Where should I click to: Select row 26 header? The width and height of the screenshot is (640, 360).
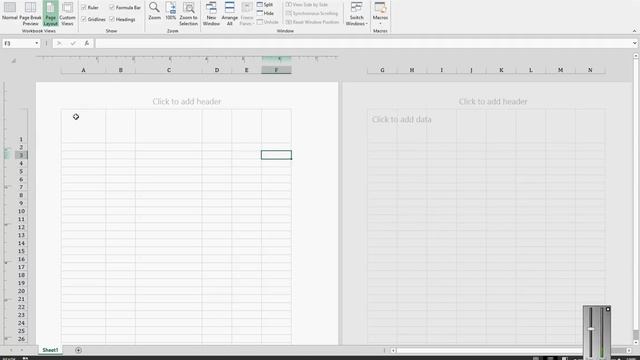21,339
